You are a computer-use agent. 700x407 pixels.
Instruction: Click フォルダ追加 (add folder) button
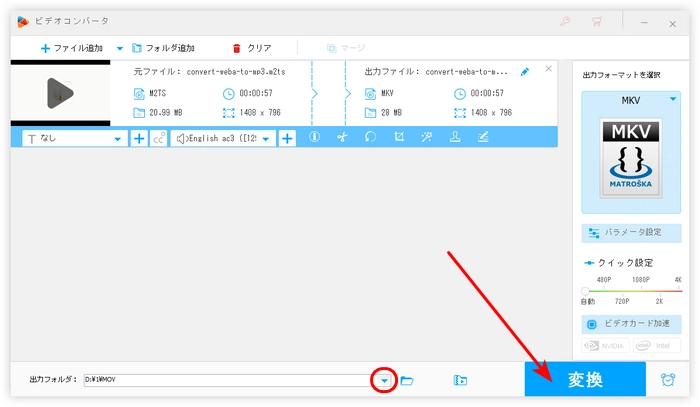(163, 48)
